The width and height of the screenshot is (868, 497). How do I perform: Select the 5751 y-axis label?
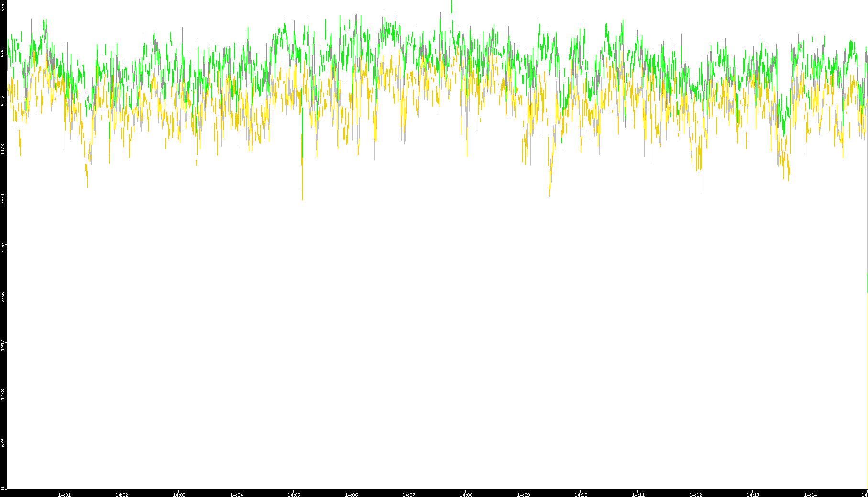coord(3,52)
